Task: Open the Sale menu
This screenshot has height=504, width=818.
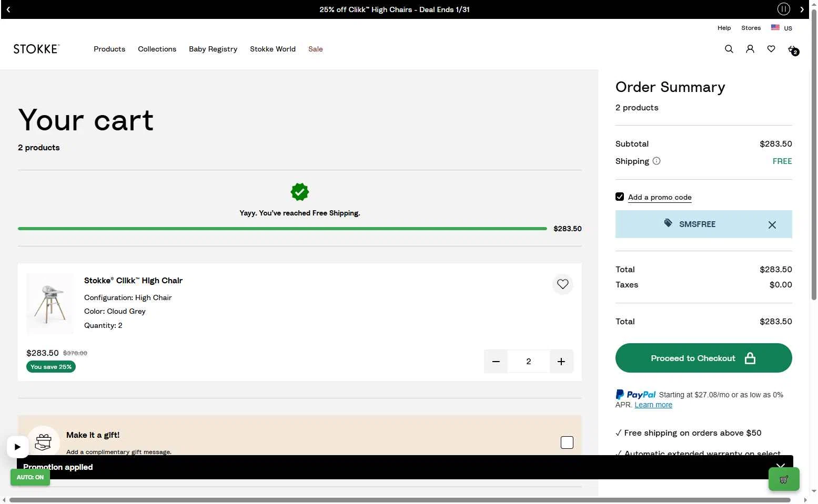Action: point(316,49)
